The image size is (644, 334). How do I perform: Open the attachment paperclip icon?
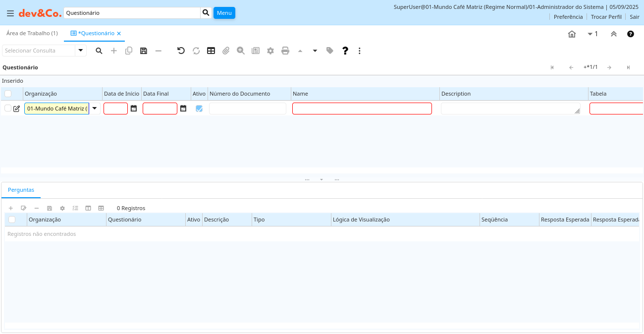[226, 51]
